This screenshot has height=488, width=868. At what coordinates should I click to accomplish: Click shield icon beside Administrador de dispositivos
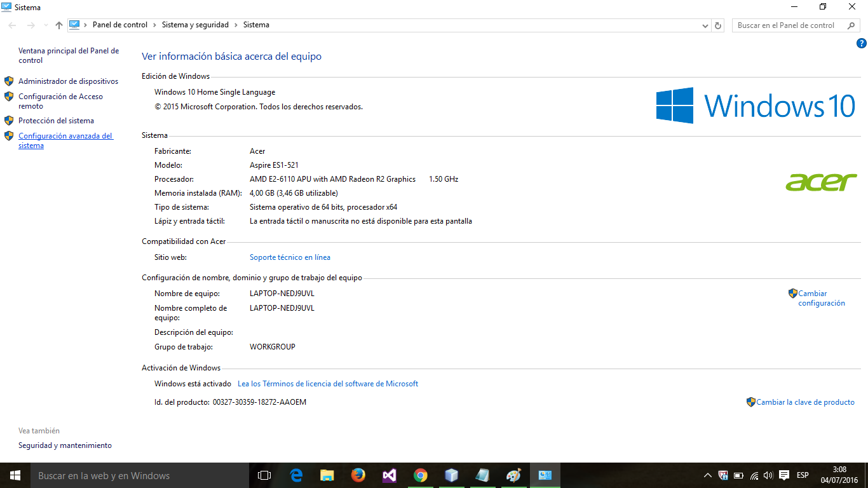[x=9, y=81]
